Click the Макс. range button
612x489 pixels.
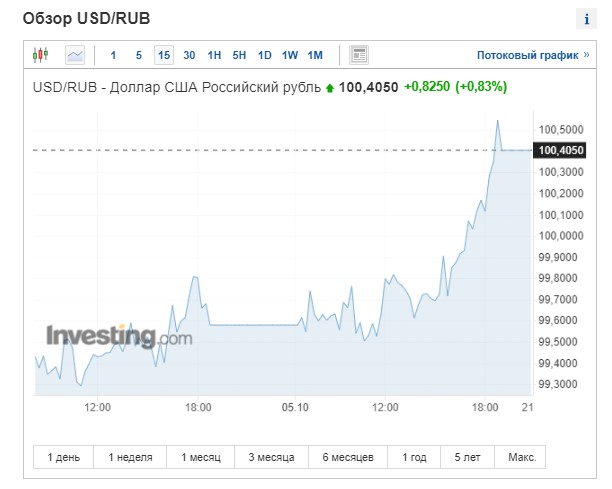520,457
